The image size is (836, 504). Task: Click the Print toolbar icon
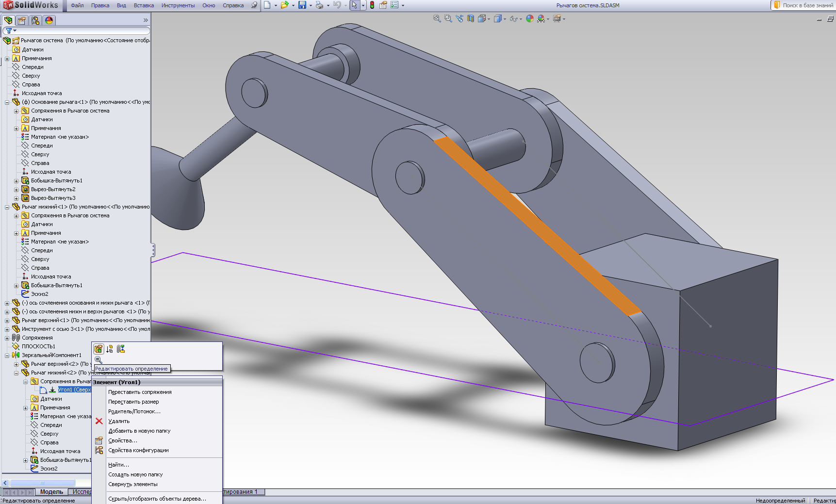[319, 5]
